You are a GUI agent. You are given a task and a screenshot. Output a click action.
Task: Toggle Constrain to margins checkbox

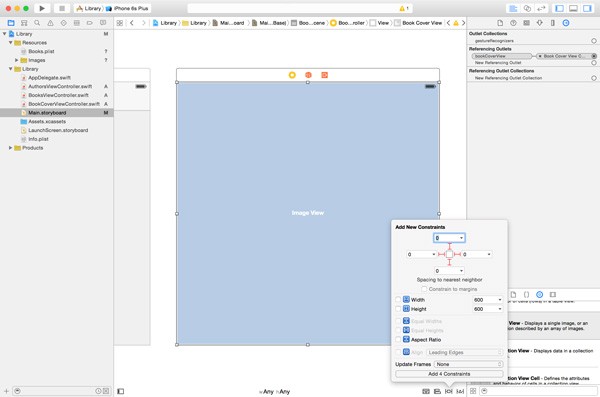(x=424, y=289)
